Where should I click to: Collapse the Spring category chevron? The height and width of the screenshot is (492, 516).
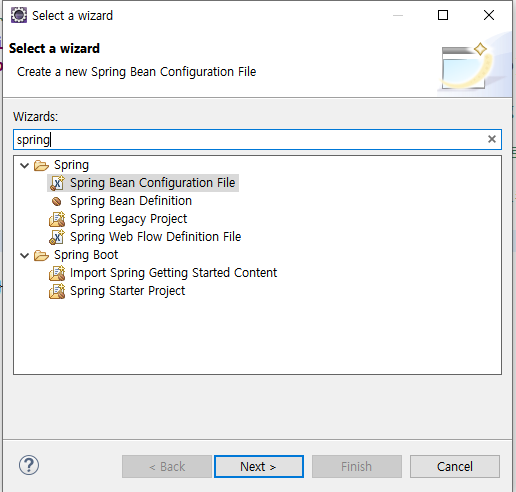[x=25, y=165]
